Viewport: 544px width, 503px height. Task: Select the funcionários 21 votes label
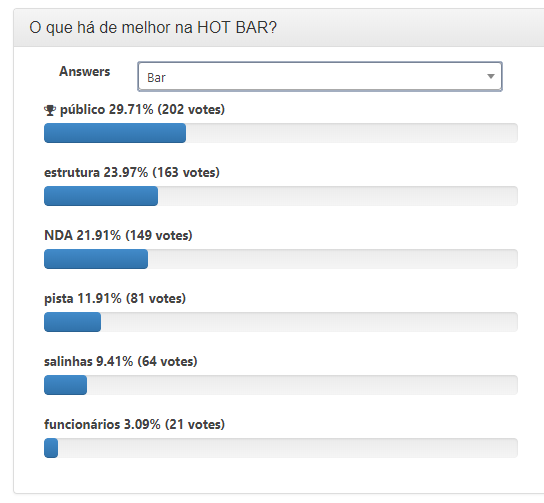(134, 425)
